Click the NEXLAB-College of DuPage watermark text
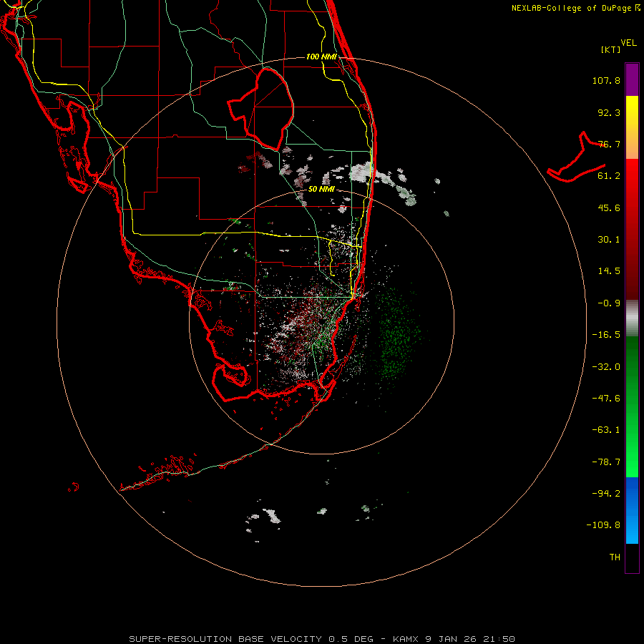Viewport: 644px width, 644px height. [575, 8]
